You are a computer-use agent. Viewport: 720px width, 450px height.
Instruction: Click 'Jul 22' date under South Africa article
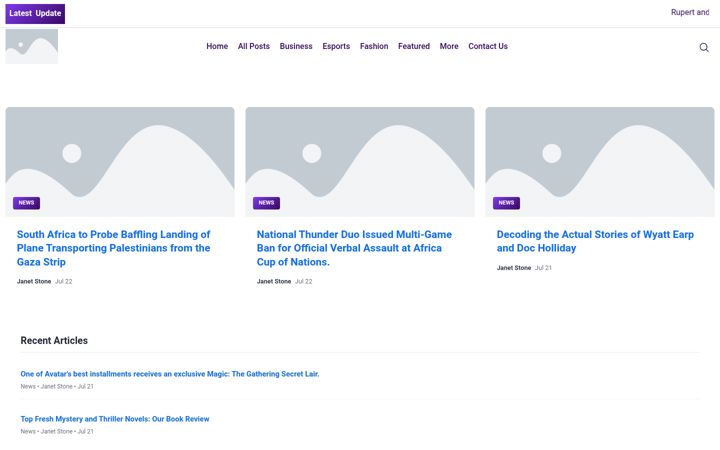pyautogui.click(x=64, y=281)
